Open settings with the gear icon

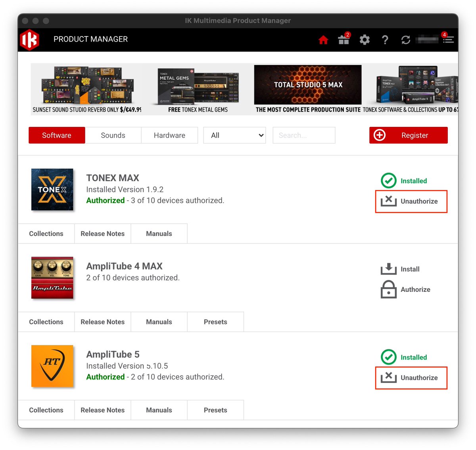pos(365,40)
